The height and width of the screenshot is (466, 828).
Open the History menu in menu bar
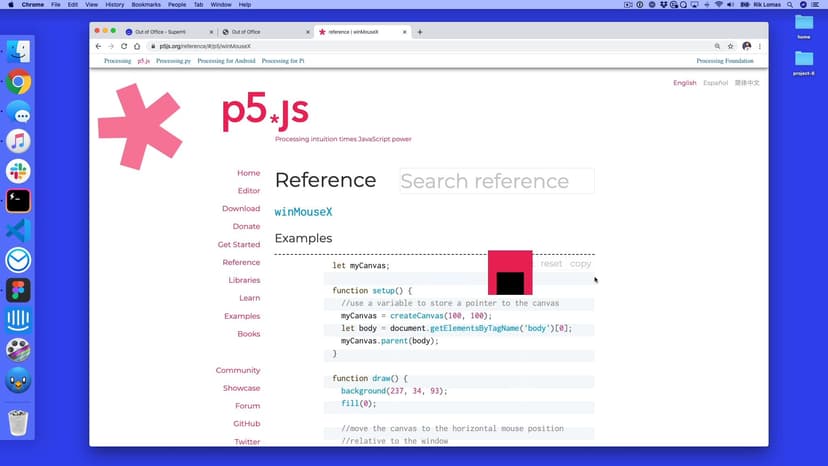tap(115, 5)
